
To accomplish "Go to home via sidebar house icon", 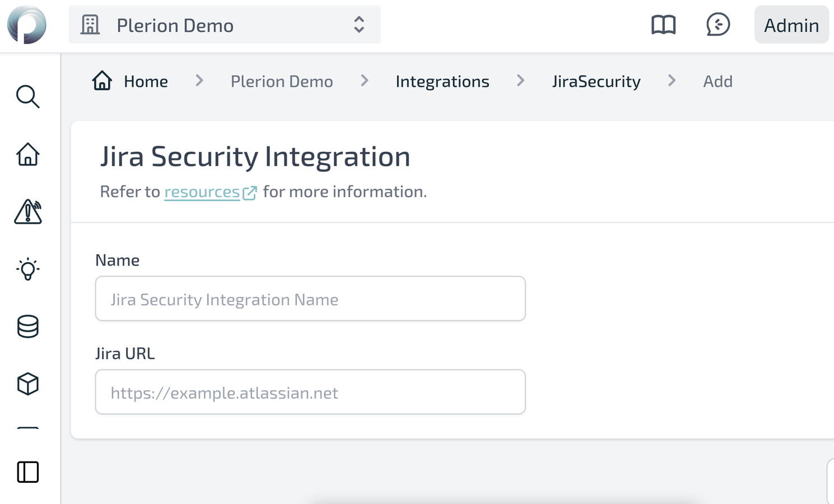I will point(27,154).
